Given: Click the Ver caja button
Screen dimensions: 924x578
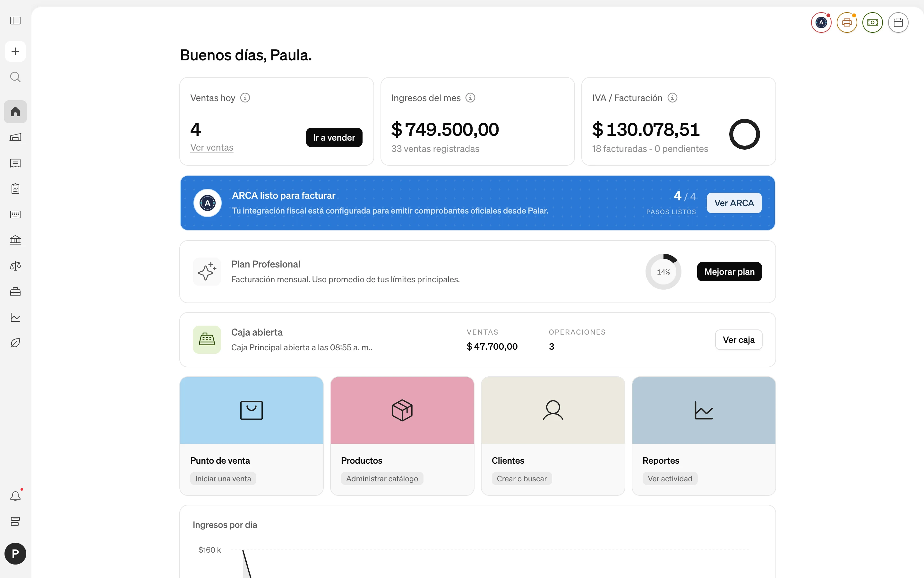Looking at the screenshot, I should point(739,340).
